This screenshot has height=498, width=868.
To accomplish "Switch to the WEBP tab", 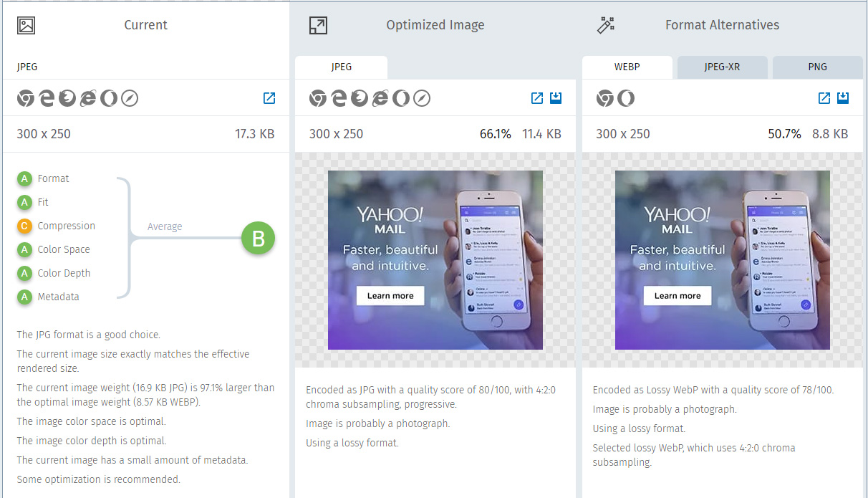I will pos(627,67).
